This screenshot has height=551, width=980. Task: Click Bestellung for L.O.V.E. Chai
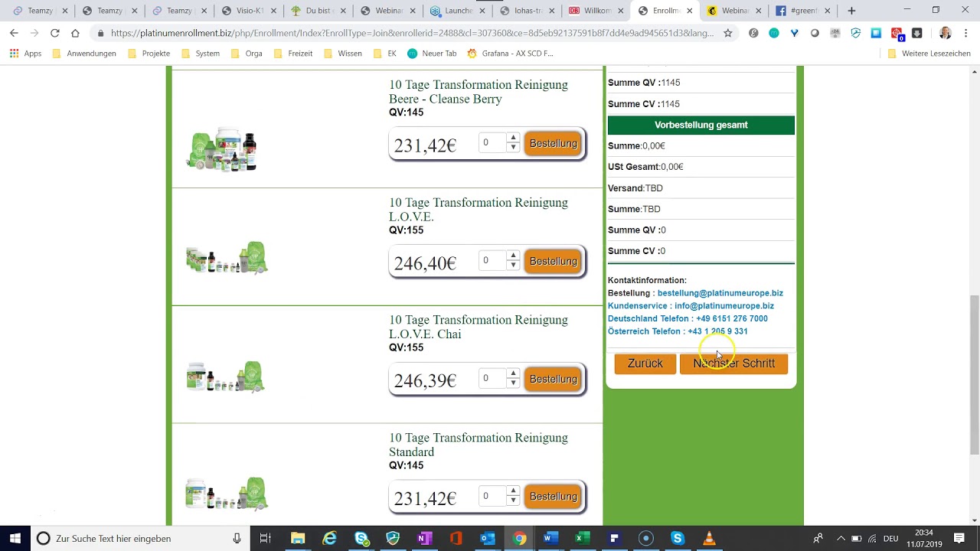click(553, 379)
